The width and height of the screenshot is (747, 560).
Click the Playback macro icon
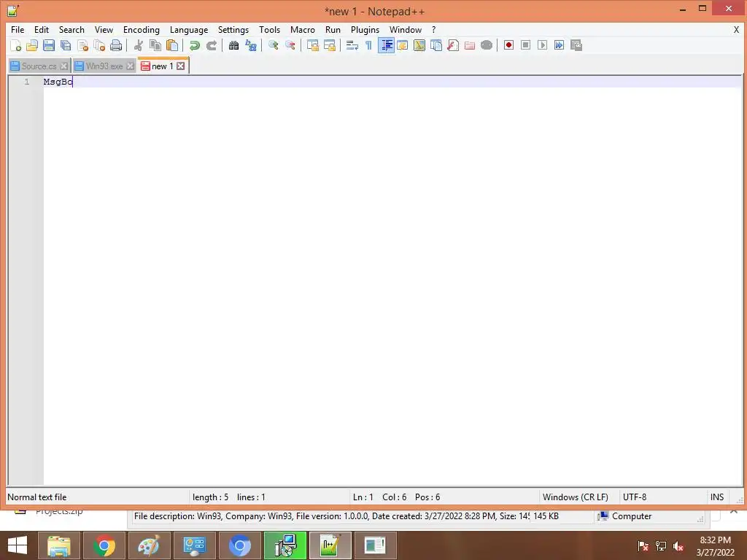pyautogui.click(x=542, y=45)
